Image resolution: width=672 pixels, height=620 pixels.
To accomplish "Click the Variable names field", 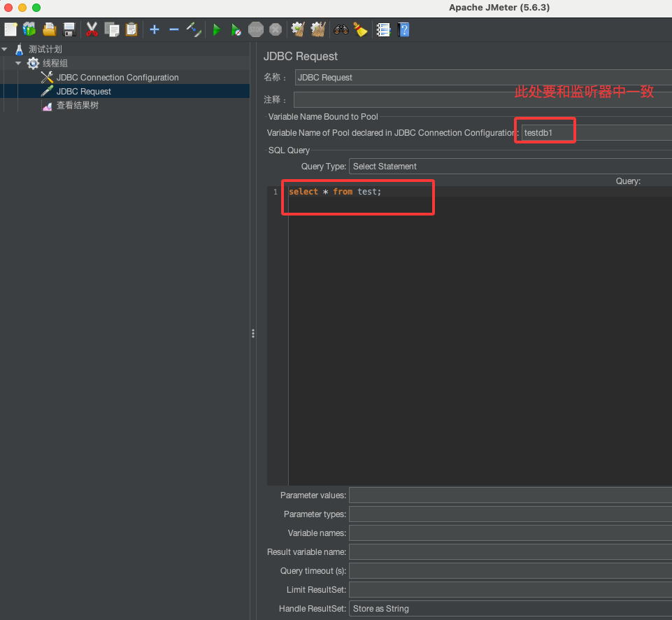I will [510, 533].
